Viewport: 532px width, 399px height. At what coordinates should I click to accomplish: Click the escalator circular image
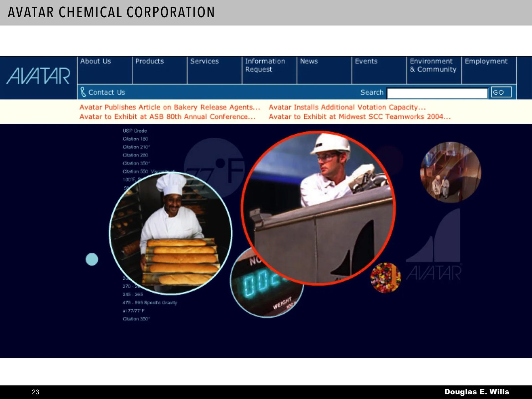451,172
